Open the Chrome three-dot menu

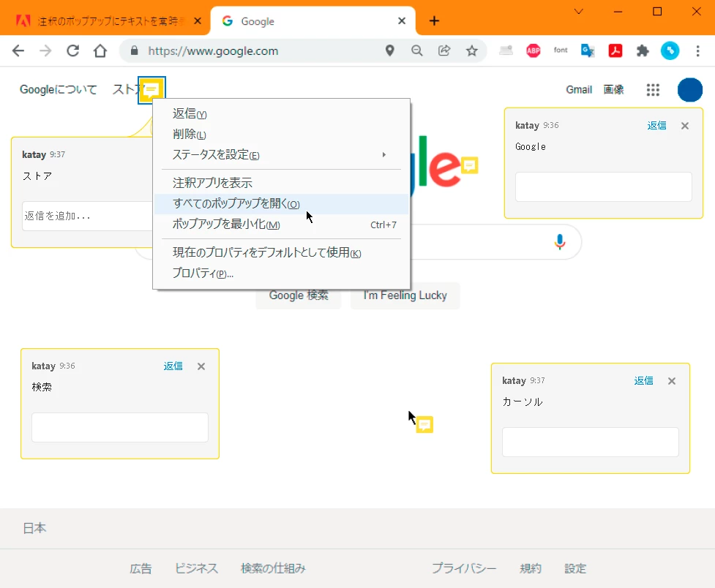(x=697, y=50)
